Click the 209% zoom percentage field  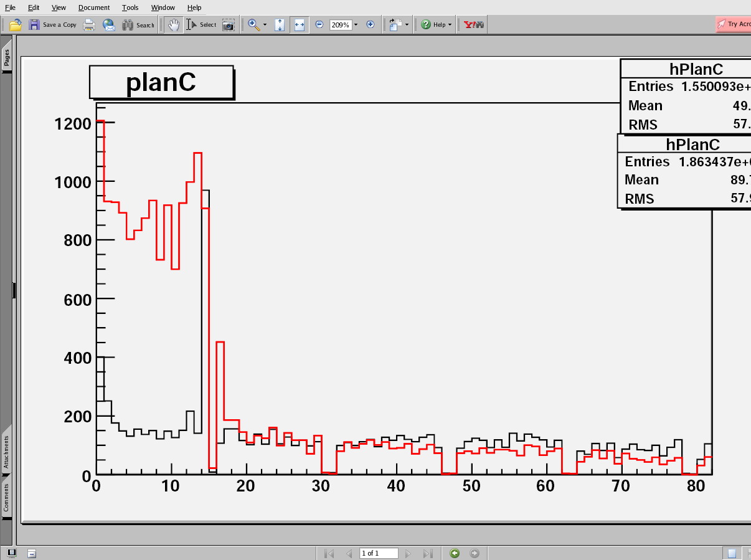[x=341, y=25]
